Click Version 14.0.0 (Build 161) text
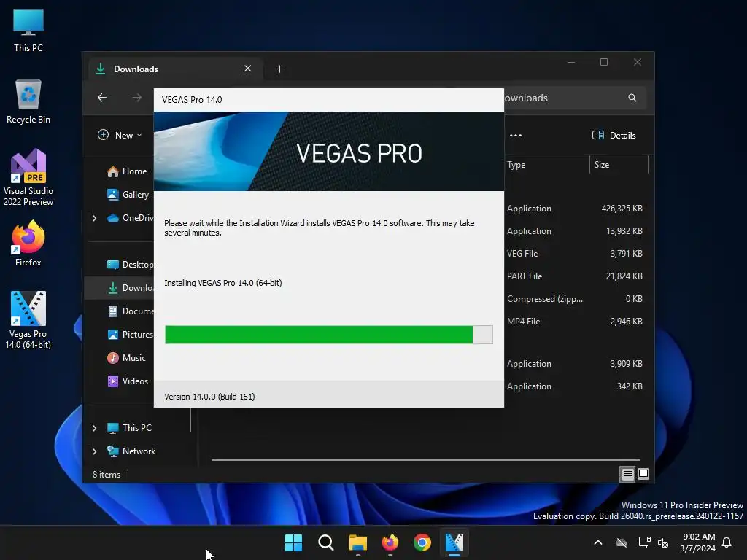The image size is (747, 560). (x=209, y=397)
